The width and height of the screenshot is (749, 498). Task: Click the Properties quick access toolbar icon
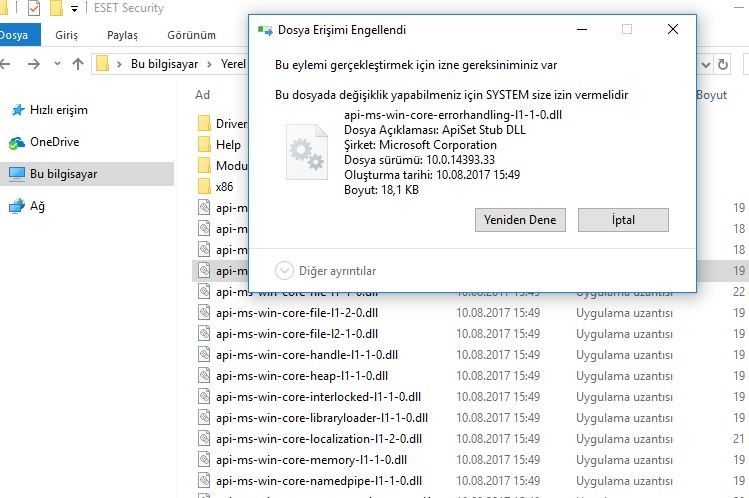tap(34, 8)
